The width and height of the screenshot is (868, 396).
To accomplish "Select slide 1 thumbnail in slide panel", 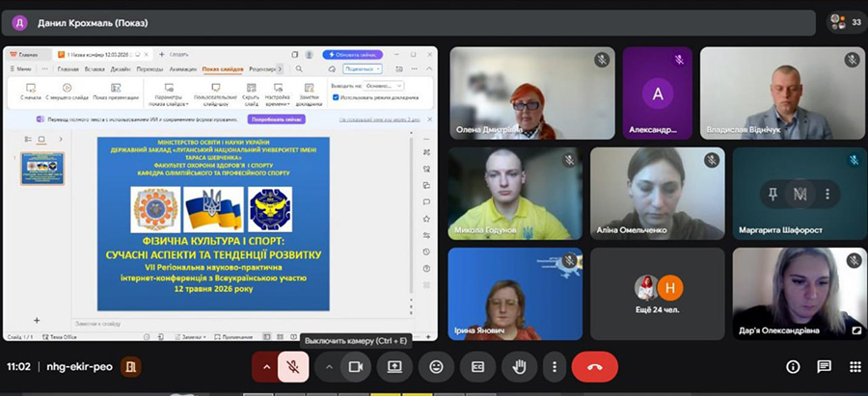I will click(42, 169).
